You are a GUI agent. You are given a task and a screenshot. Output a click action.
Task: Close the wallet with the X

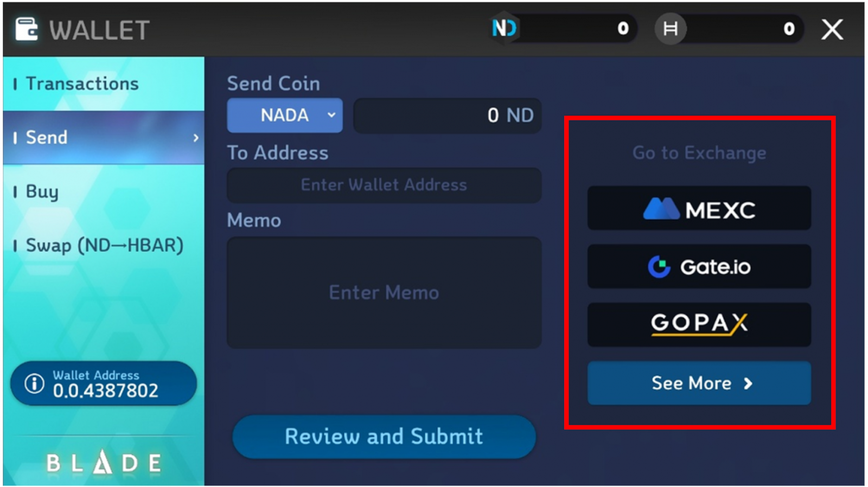point(832,29)
